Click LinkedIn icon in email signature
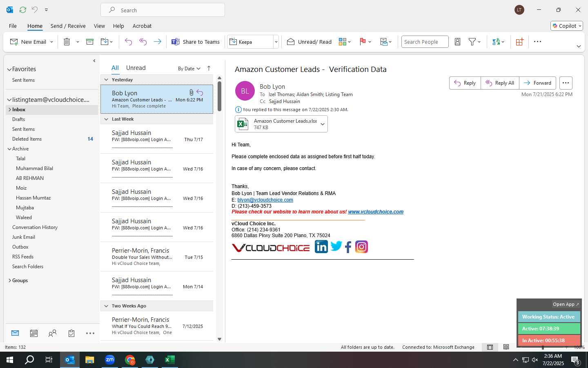The width and height of the screenshot is (588, 368). (321, 247)
